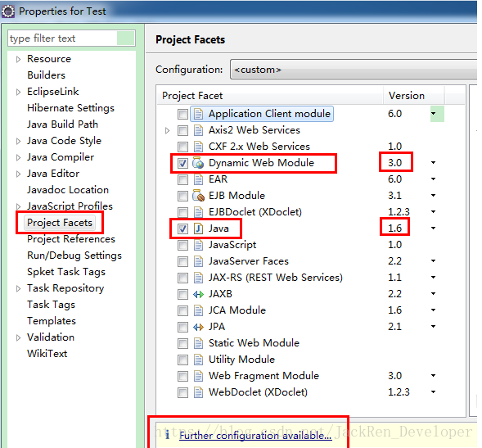The width and height of the screenshot is (482, 448).
Task: Click the EJB Module bean icon
Action: click(198, 196)
